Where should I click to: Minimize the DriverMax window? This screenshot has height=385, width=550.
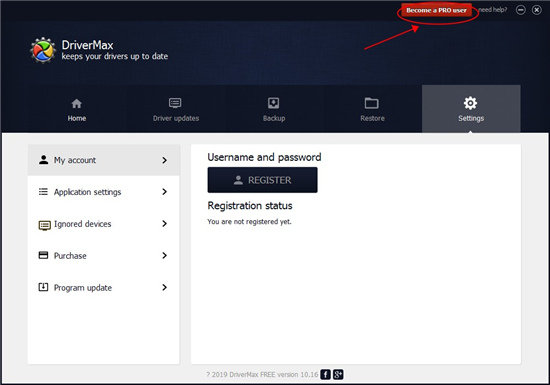point(521,10)
